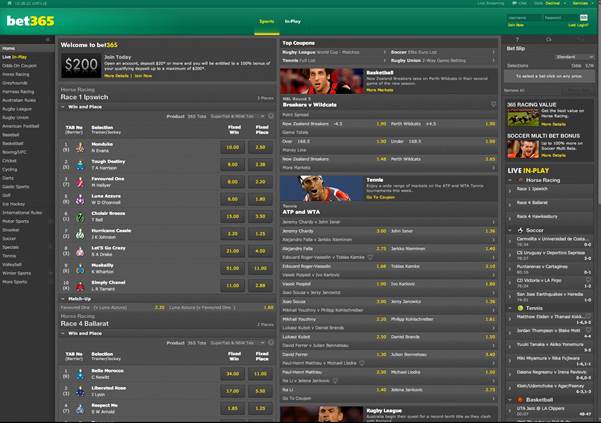The image size is (601, 423).
Task: Click the Basketball icon in Live In-Play
Action: pyautogui.click(x=520, y=400)
